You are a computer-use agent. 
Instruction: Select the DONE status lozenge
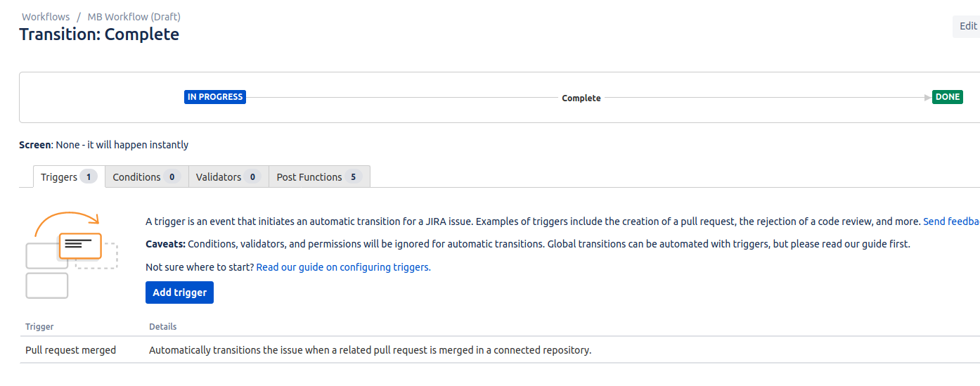tap(948, 97)
